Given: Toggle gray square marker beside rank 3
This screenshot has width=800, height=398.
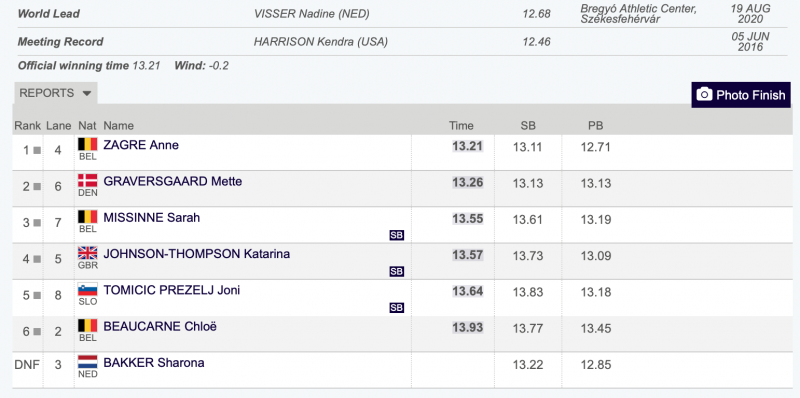Looking at the screenshot, I should pos(37,223).
